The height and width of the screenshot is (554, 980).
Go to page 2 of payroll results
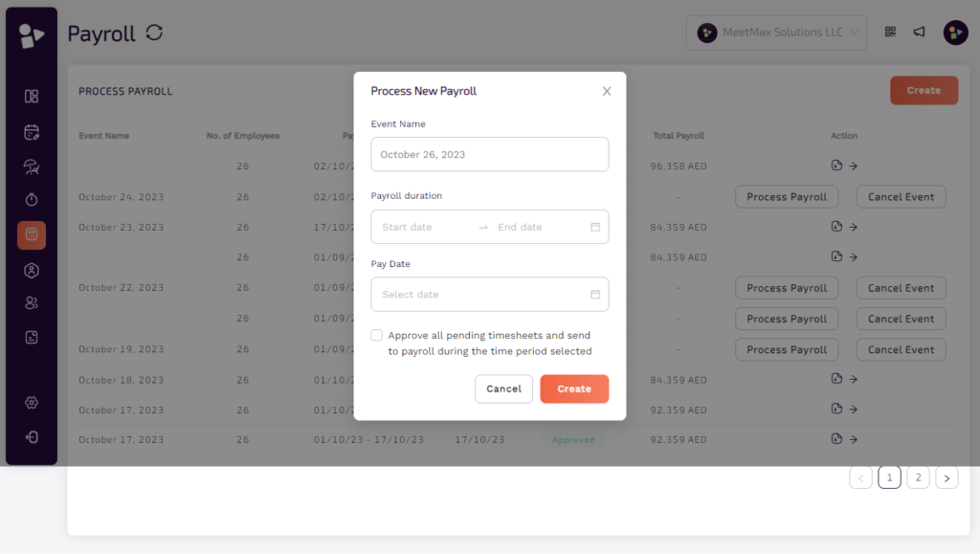918,476
